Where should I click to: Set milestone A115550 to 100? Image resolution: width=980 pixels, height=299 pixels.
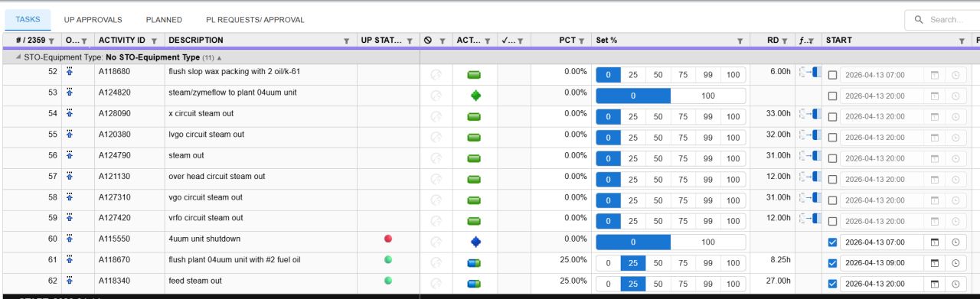tap(708, 242)
